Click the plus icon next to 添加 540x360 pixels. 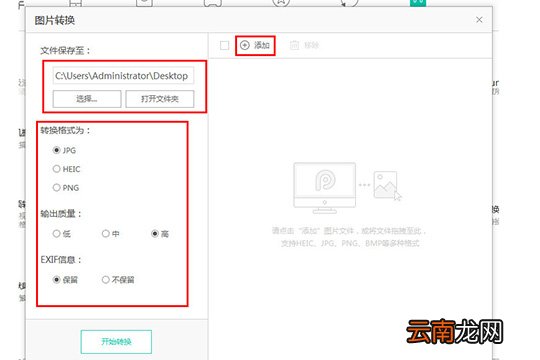(x=245, y=45)
